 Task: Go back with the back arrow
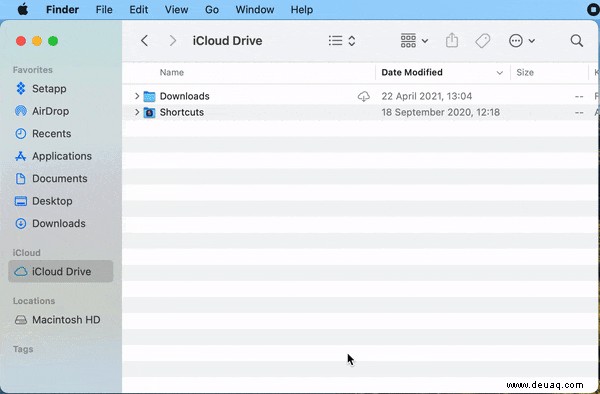(144, 41)
